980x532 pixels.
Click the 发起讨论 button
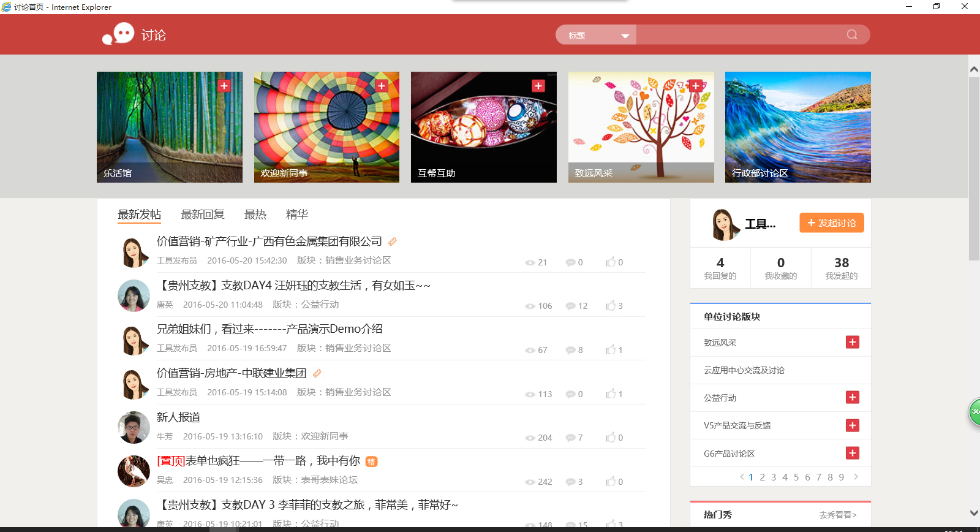click(x=832, y=223)
